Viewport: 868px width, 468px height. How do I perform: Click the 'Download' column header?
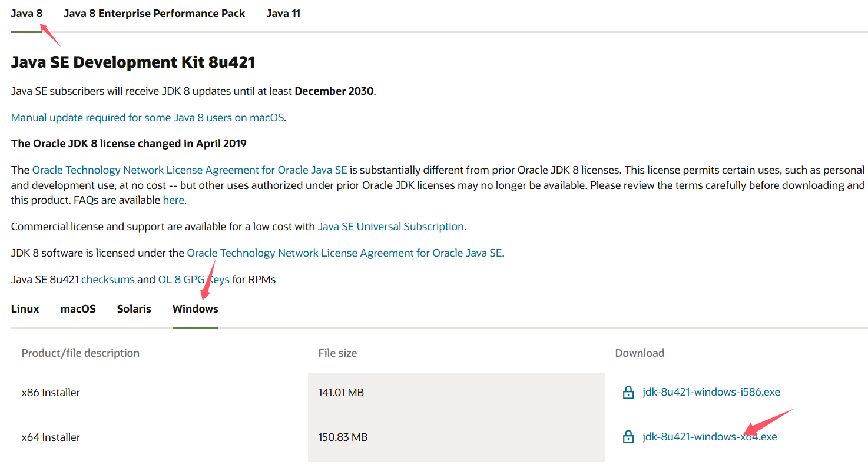click(640, 353)
